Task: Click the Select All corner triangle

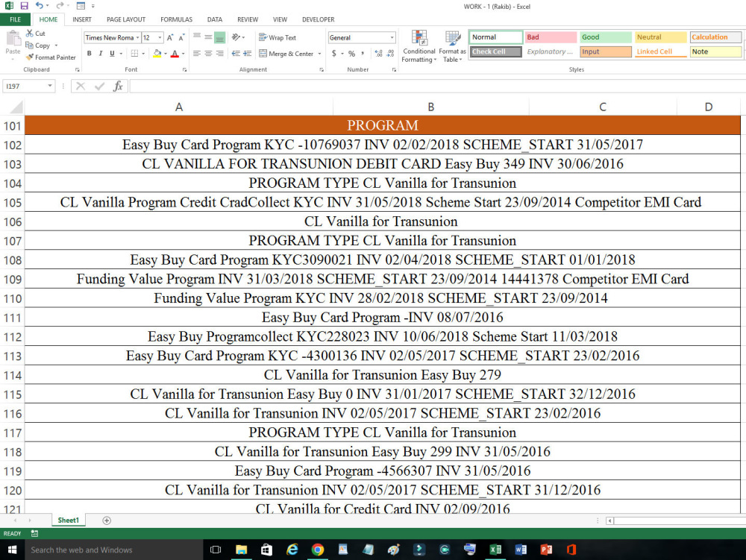Action: (x=16, y=107)
